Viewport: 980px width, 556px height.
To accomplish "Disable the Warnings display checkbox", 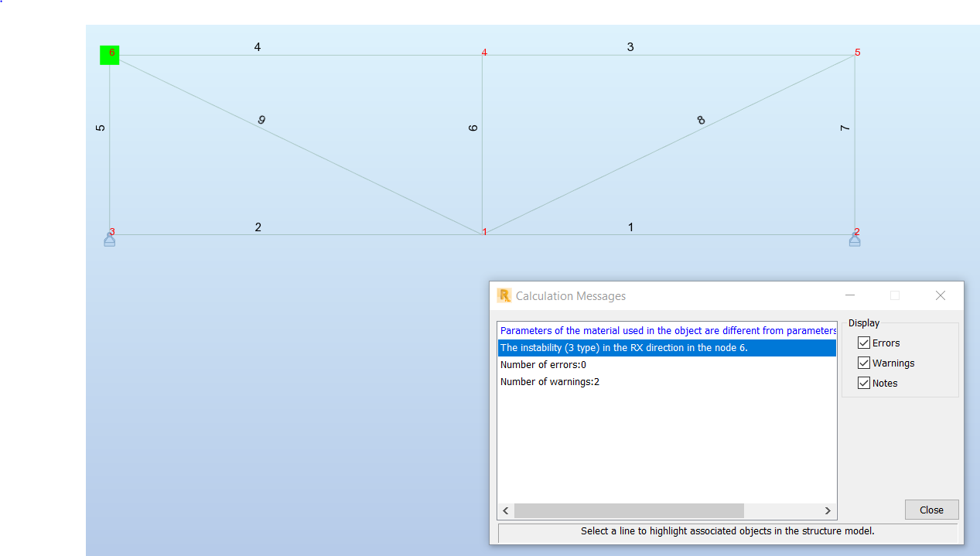I will click(x=864, y=363).
